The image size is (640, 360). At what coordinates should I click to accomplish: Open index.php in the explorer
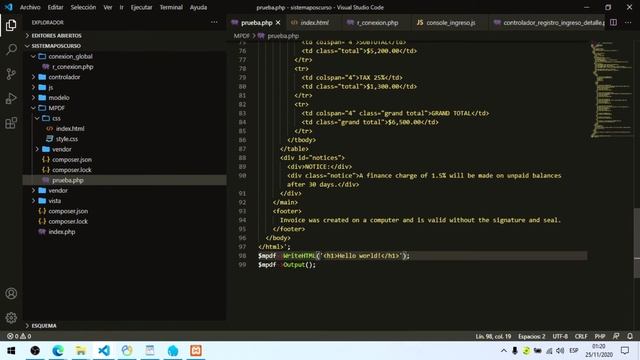click(x=124, y=231)
